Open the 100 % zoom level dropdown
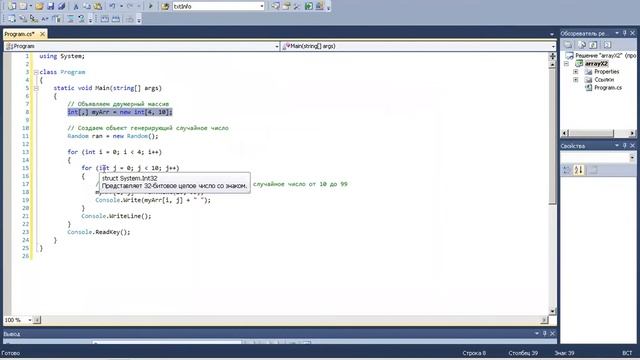The width and height of the screenshot is (640, 360). (x=30, y=320)
